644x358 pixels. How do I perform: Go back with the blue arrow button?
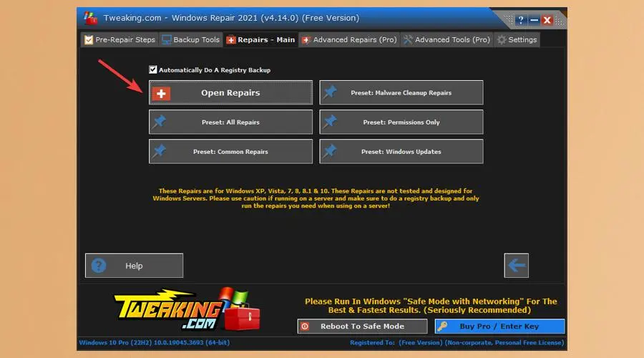[516, 266]
